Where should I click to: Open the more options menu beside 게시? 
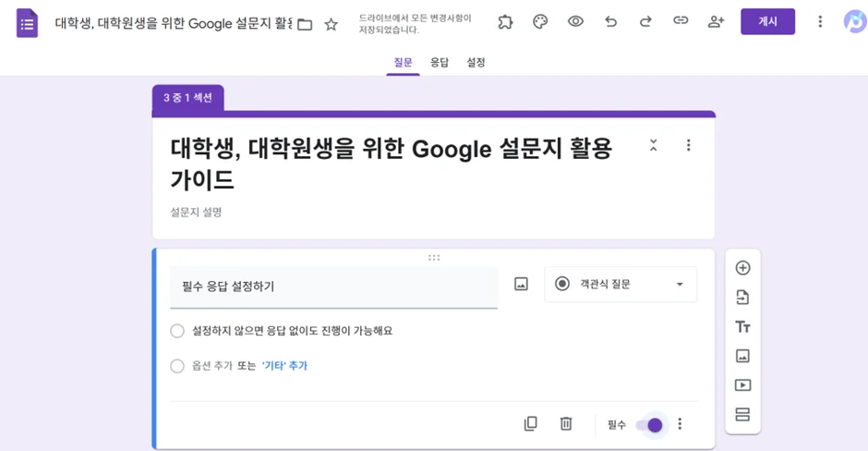point(820,21)
